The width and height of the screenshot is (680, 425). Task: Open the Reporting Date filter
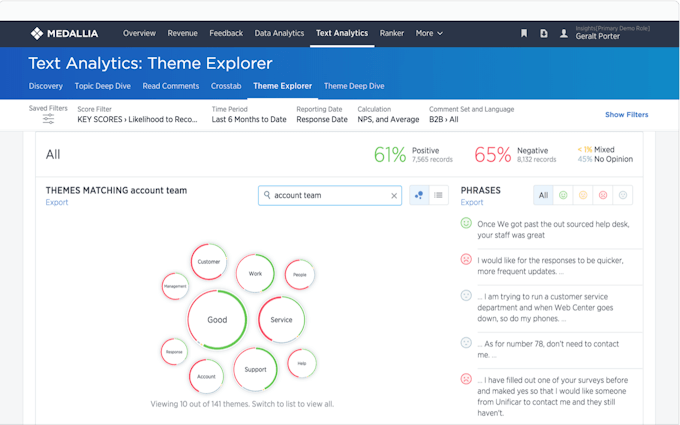coord(322,115)
